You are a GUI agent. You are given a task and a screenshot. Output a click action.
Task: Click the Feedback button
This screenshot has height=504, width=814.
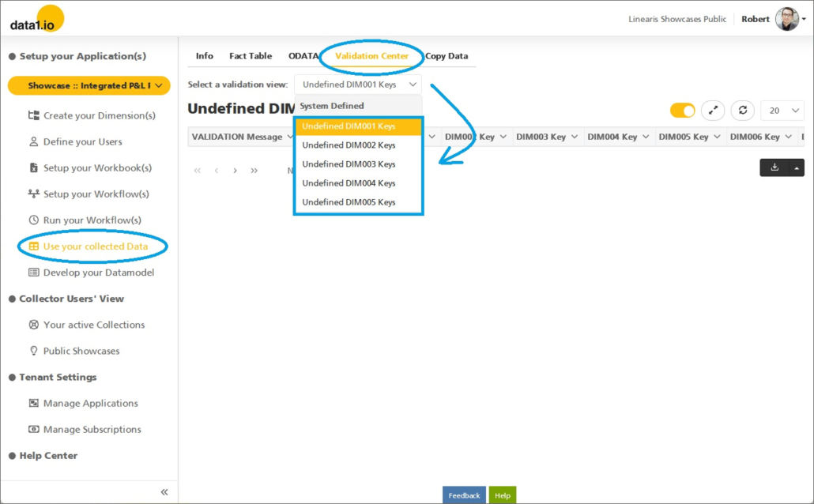coord(464,495)
